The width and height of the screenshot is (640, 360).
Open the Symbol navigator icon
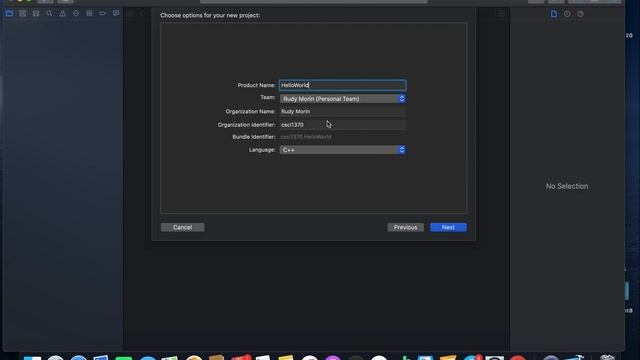pos(36,13)
